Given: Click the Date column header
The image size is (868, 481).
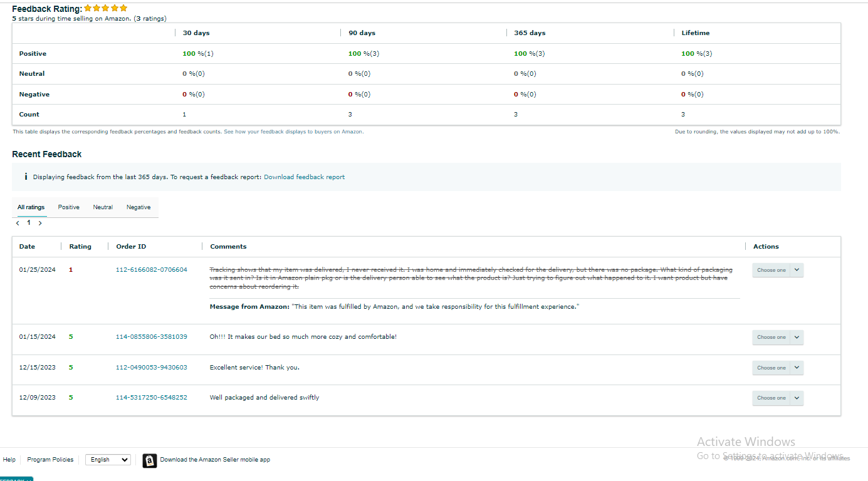Looking at the screenshot, I should coord(27,247).
